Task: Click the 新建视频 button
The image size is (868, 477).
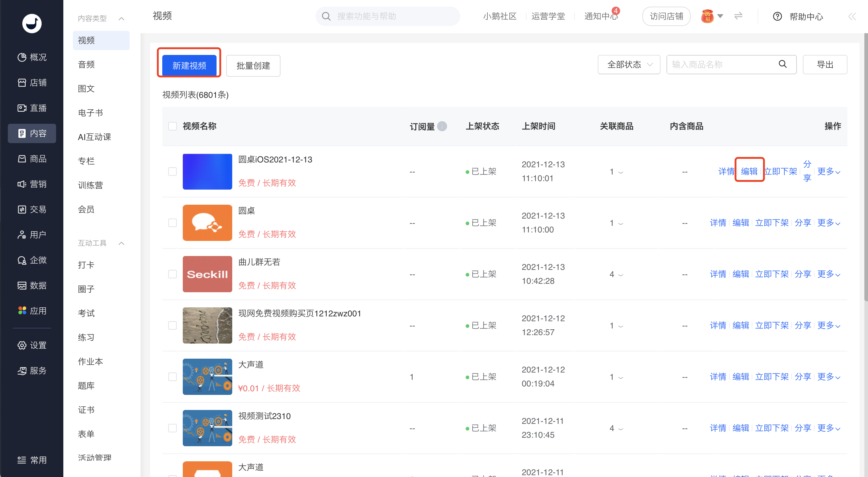Action: (x=189, y=65)
